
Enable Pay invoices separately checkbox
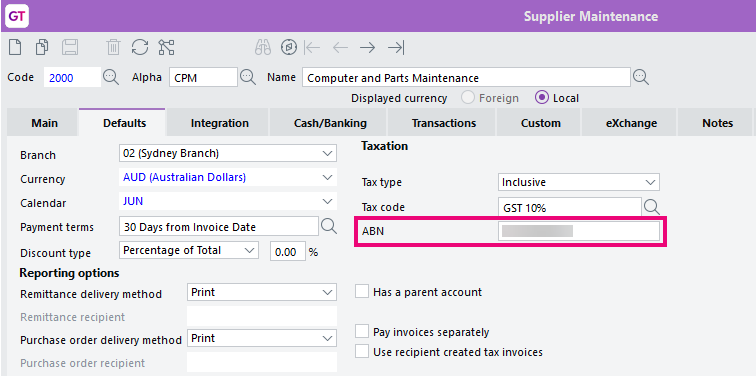coord(362,332)
